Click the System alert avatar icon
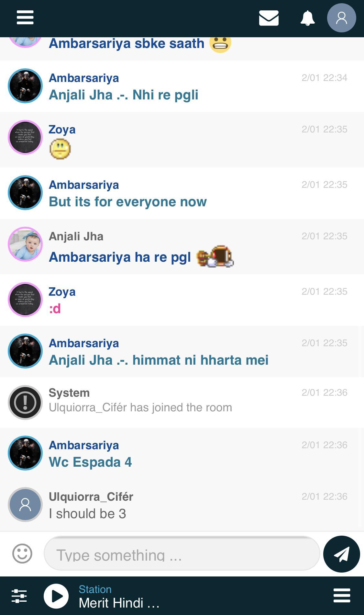Image resolution: width=364 pixels, height=615 pixels. click(25, 403)
